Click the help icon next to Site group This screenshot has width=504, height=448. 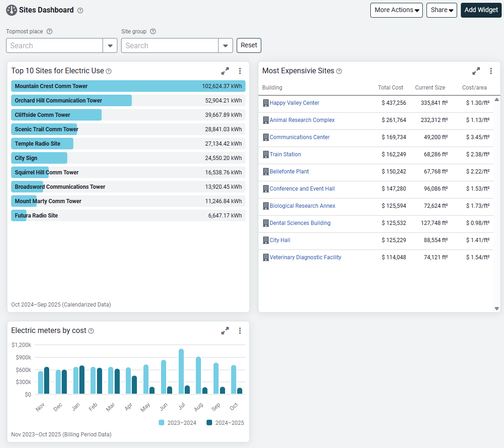153,32
